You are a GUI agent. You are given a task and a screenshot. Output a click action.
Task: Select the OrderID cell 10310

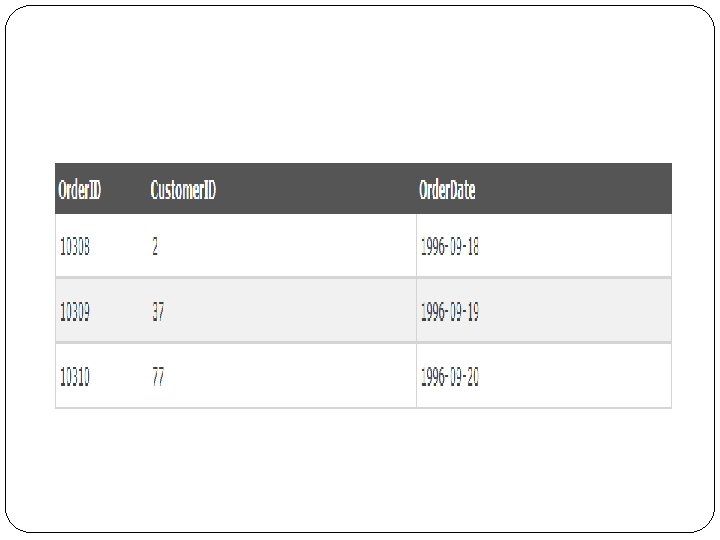click(x=75, y=377)
